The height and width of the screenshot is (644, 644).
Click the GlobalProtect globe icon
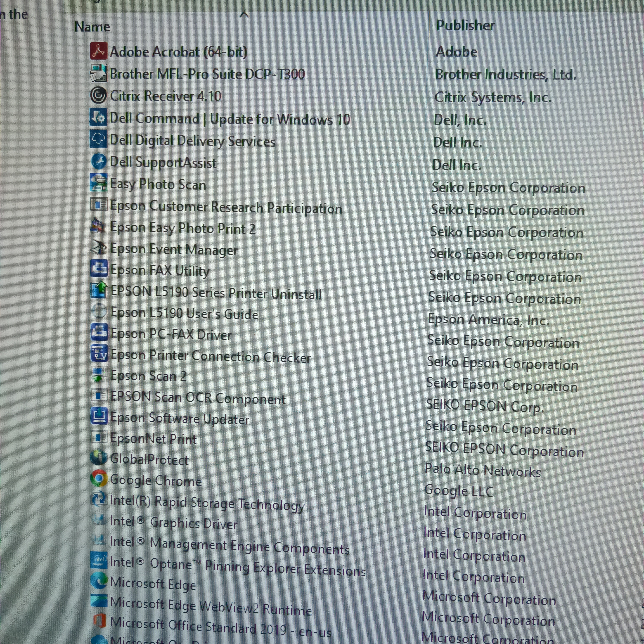pyautogui.click(x=99, y=458)
